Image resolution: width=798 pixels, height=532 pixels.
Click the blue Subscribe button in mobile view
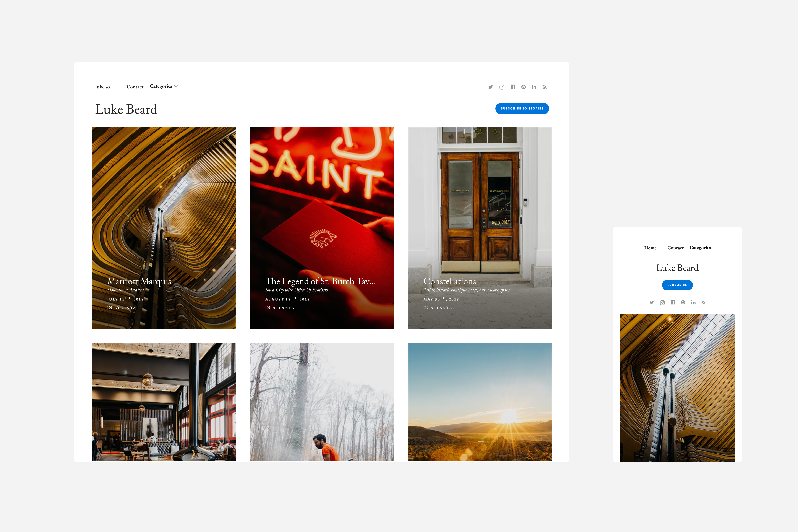pyautogui.click(x=677, y=285)
